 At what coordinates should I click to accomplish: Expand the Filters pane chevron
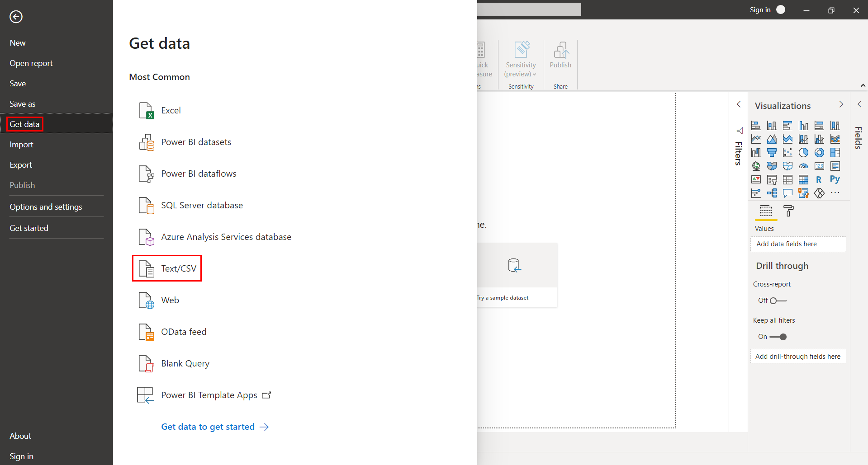click(739, 104)
